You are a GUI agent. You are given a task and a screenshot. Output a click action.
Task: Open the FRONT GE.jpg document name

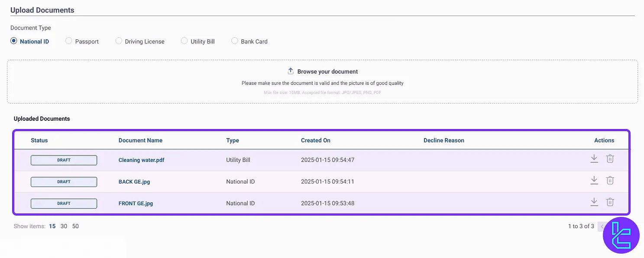[x=136, y=203]
